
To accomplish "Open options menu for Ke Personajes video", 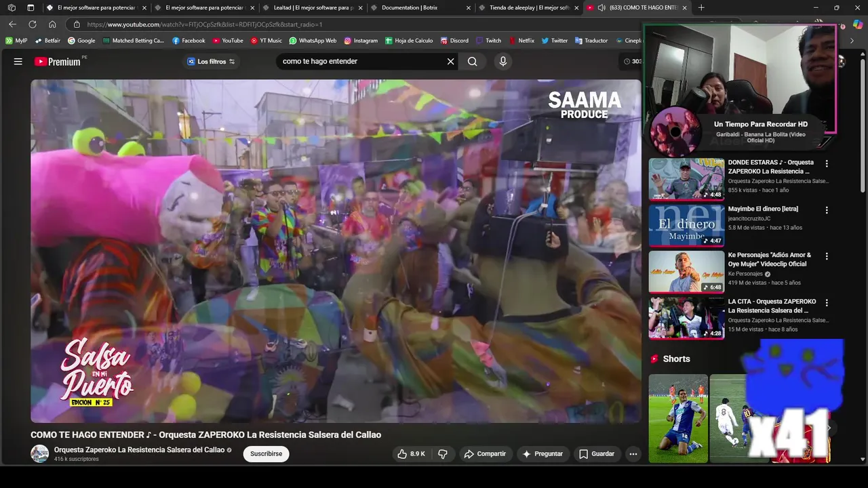I will point(827,256).
